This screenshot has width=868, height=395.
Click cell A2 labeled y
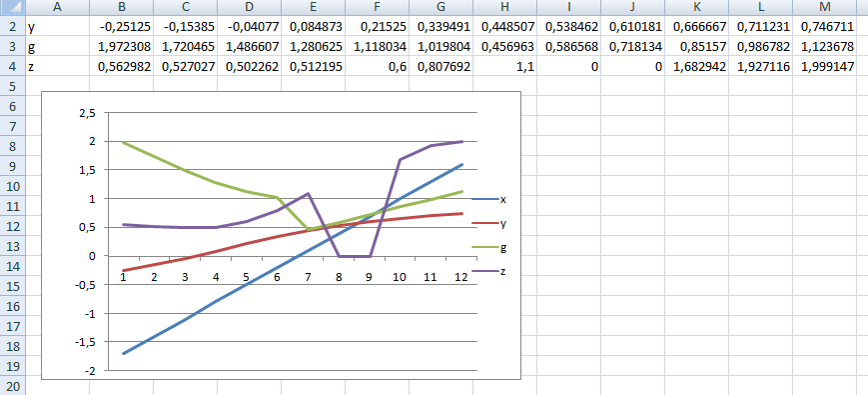click(58, 25)
